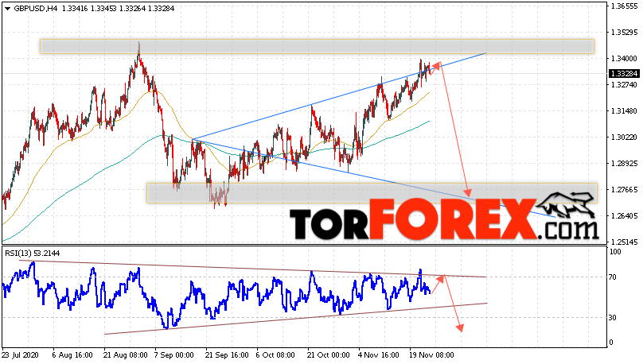Click the 1.34000 price axis label
Viewport: 643px width, 364px height.
click(624, 59)
